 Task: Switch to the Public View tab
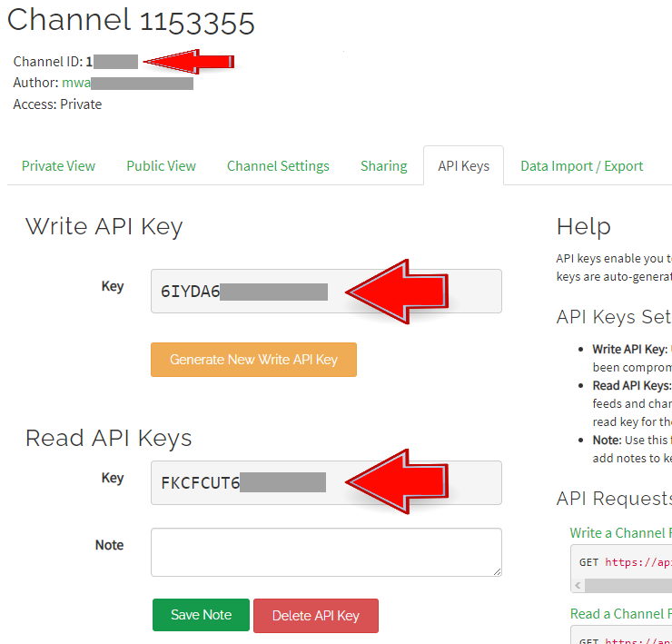click(161, 165)
